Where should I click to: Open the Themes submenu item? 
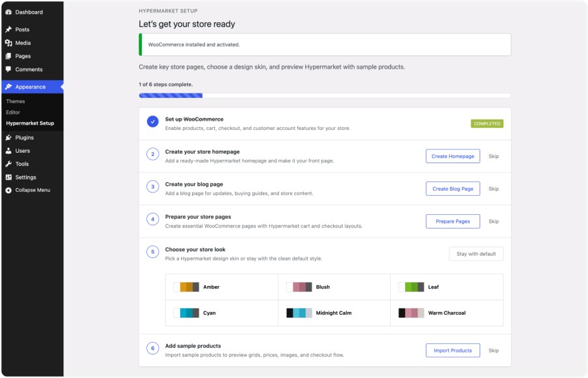click(16, 101)
